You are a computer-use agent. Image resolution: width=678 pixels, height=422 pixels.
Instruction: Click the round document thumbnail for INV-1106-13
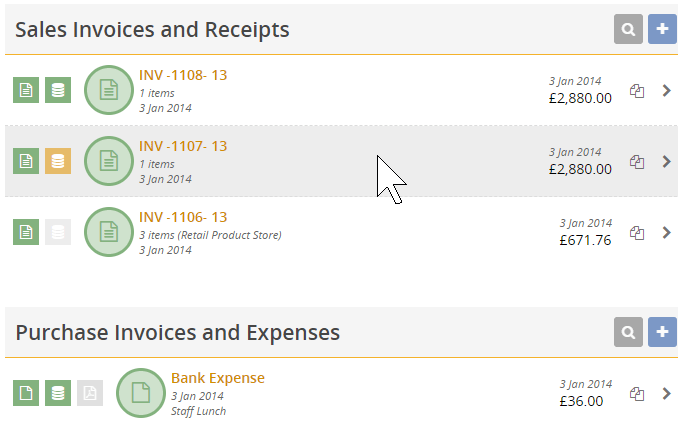[109, 232]
